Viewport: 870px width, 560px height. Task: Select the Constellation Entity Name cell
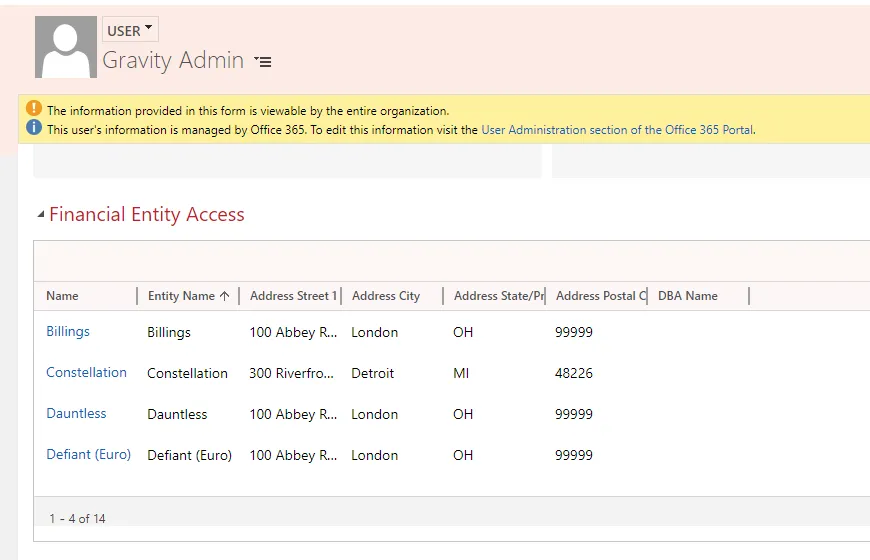pos(187,373)
